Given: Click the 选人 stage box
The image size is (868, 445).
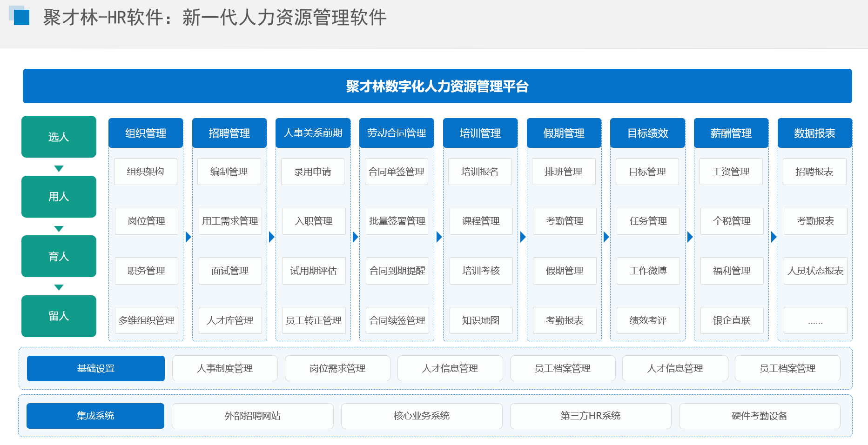Looking at the screenshot, I should [x=59, y=137].
